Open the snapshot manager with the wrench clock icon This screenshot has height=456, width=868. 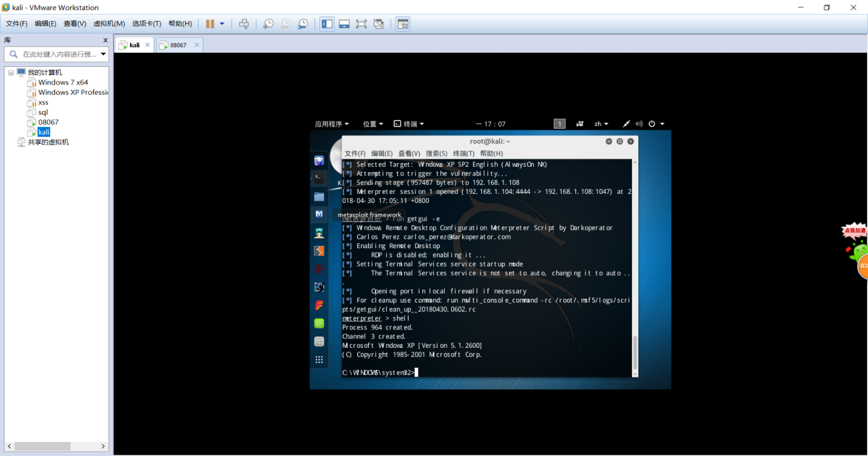303,24
